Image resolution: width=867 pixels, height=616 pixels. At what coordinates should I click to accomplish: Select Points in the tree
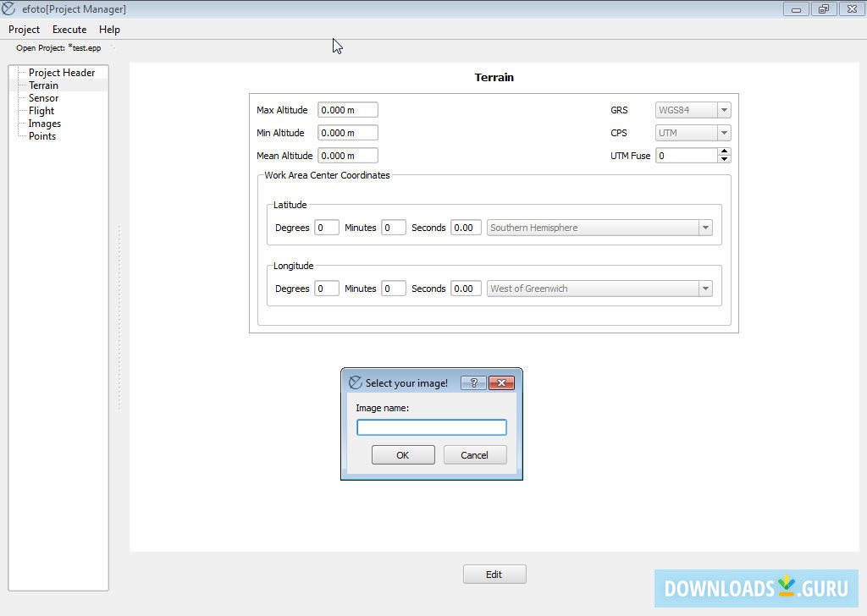coord(42,136)
